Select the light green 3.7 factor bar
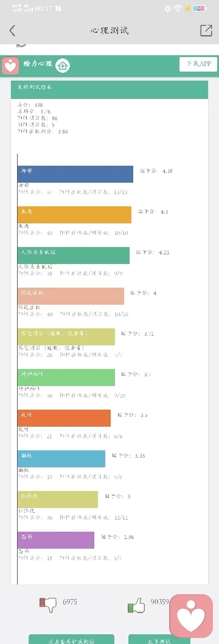 pyautogui.click(x=66, y=378)
